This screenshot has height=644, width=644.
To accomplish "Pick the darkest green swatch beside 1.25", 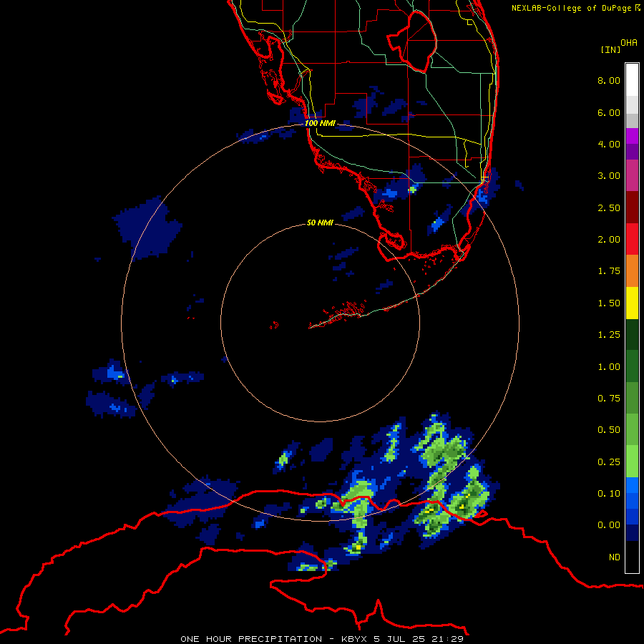I will [x=632, y=334].
